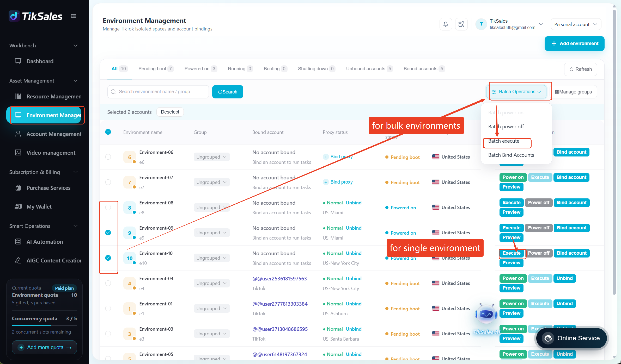Uncheck Environment-09 row checkbox
Image resolution: width=621 pixels, height=364 pixels.
(108, 233)
